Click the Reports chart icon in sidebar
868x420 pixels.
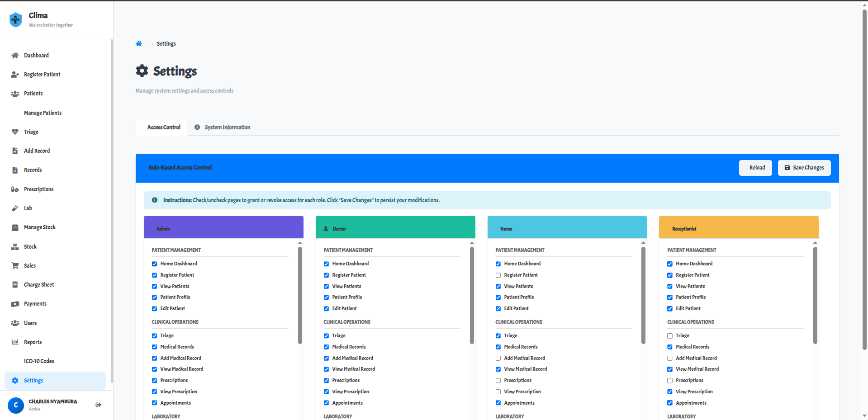point(15,342)
